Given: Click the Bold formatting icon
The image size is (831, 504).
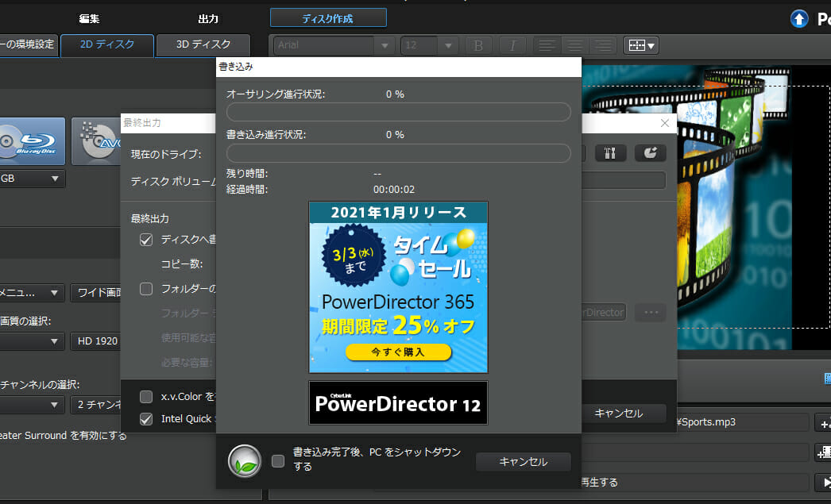Looking at the screenshot, I should coord(478,45).
